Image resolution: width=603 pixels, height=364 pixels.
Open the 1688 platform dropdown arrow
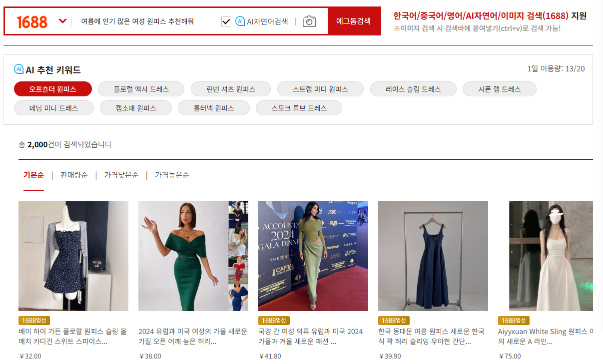click(x=62, y=21)
